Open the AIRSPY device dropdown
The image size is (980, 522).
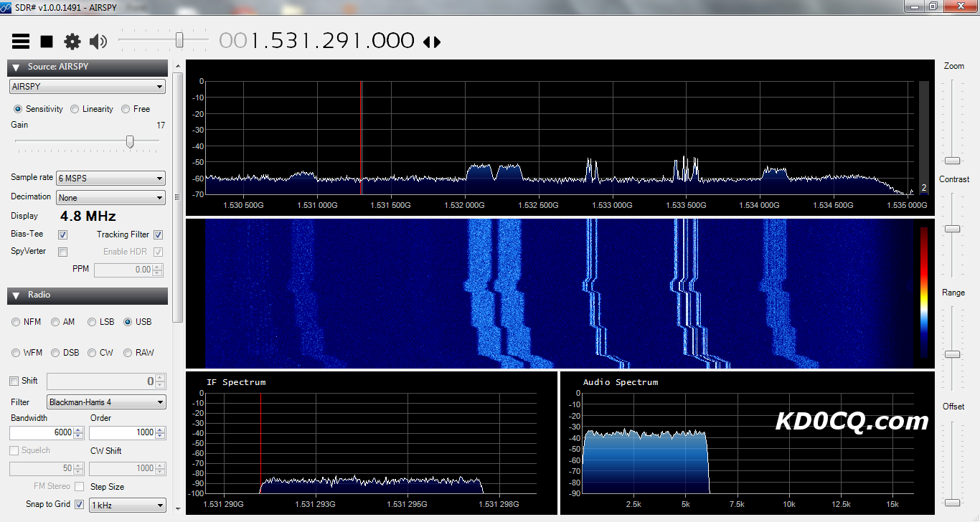88,87
